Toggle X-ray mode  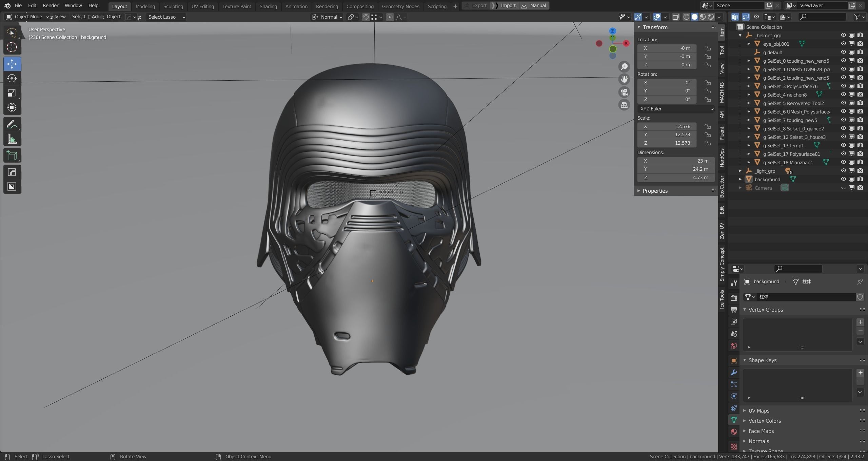tap(675, 17)
